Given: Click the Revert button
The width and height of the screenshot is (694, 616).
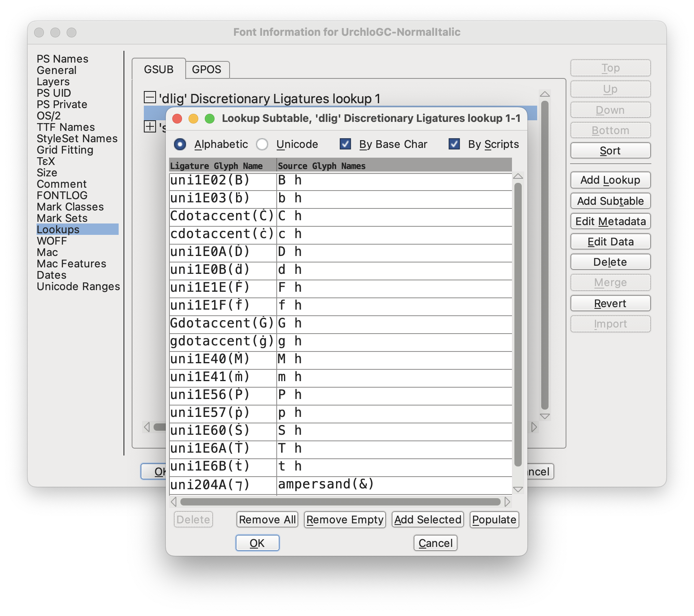Looking at the screenshot, I should coord(610,303).
